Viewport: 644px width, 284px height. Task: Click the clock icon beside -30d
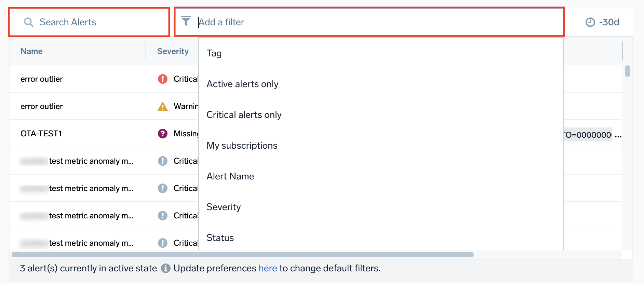point(590,22)
